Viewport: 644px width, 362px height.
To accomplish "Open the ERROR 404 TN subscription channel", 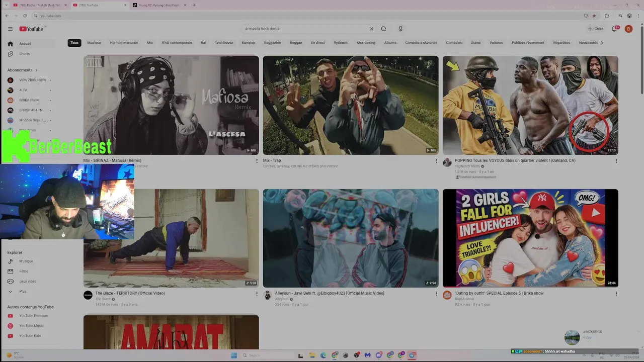I will [31, 110].
